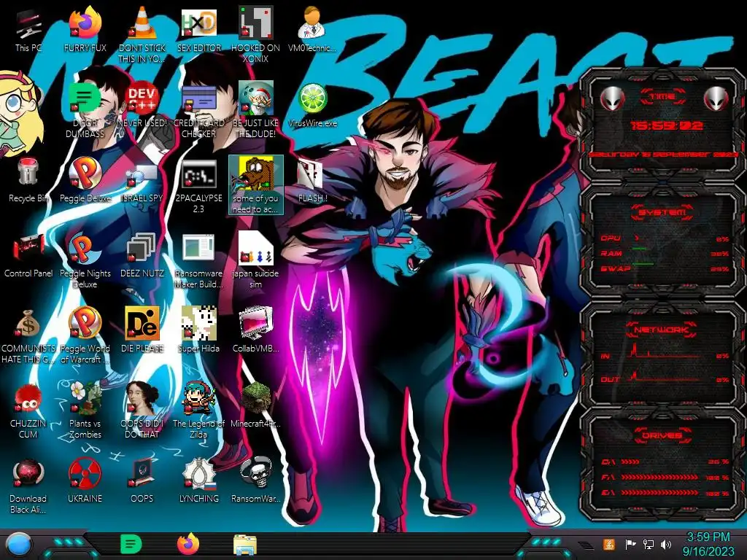The height and width of the screenshot is (560, 747).
Task: Click the left alien head logo
Action: (x=612, y=98)
